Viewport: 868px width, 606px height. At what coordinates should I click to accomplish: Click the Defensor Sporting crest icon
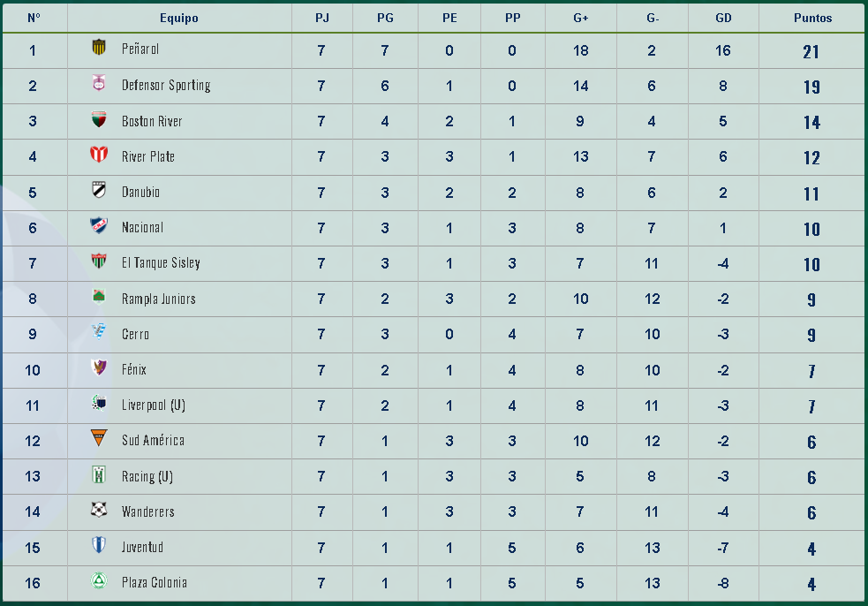point(99,84)
